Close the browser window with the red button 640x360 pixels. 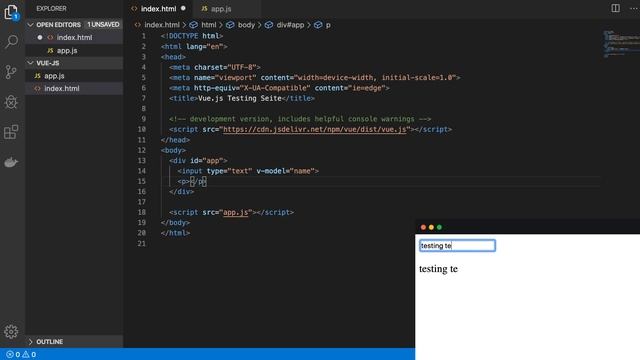tap(423, 227)
